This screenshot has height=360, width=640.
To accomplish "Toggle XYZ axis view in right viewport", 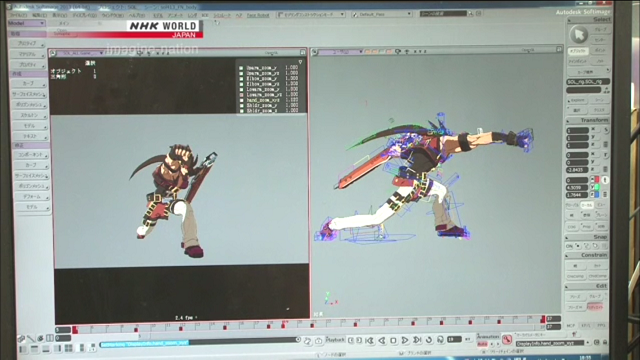I will coord(420,51).
